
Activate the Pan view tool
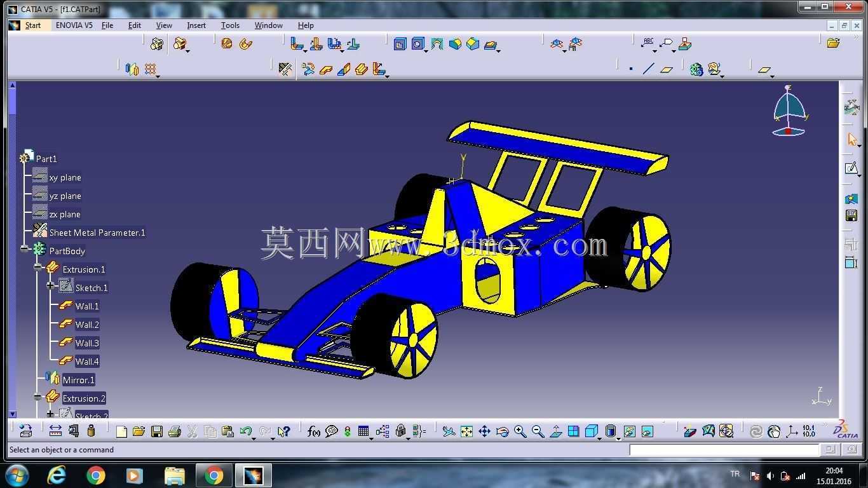pos(484,431)
